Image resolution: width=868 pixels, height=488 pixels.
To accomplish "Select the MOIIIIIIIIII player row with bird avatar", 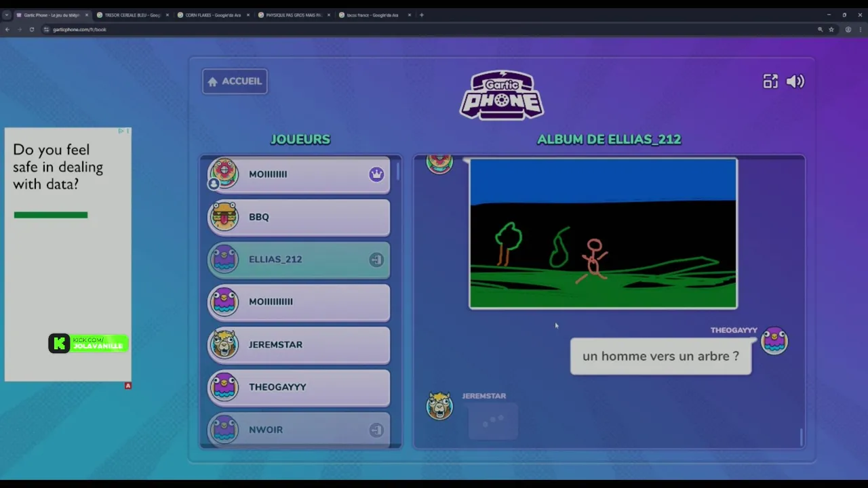I will [298, 302].
